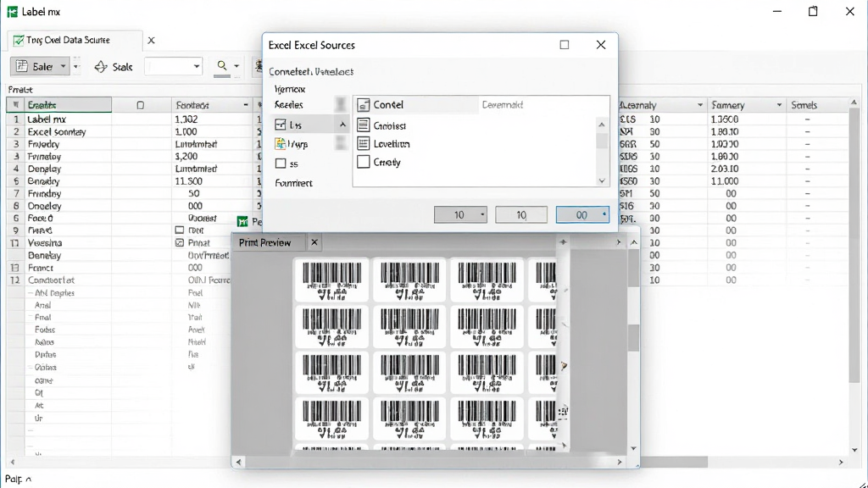
Task: Click the magnifier search icon in toolbar
Action: coord(222,66)
